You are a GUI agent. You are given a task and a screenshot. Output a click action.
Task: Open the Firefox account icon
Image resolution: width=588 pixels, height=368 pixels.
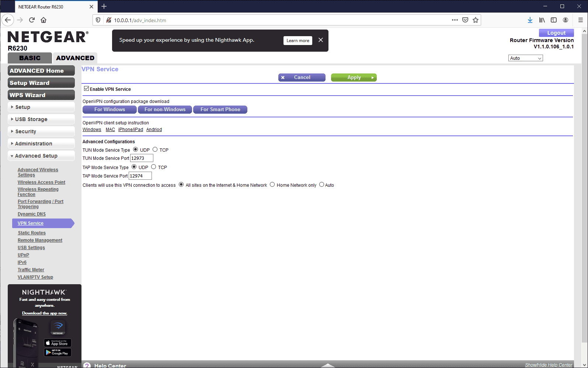click(x=566, y=20)
